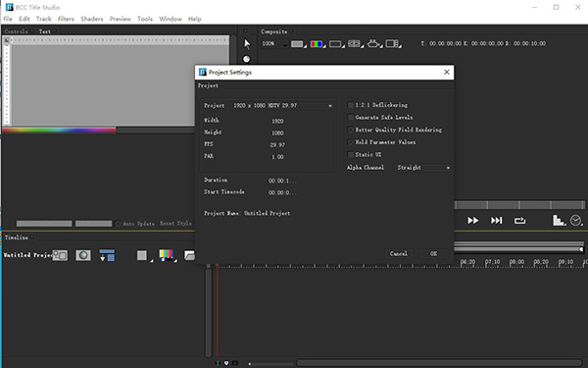The height and width of the screenshot is (368, 588).
Task: Click the rainbow color gradient bar
Action: pyautogui.click(x=59, y=131)
